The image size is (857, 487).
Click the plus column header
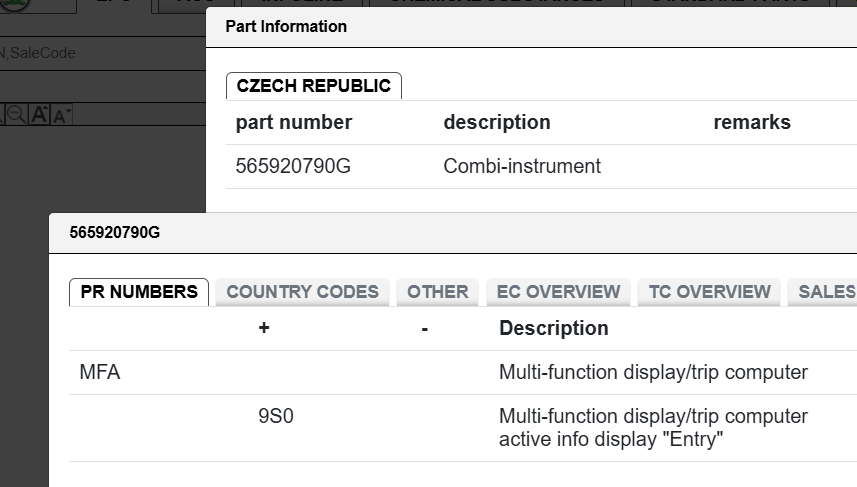(x=264, y=328)
